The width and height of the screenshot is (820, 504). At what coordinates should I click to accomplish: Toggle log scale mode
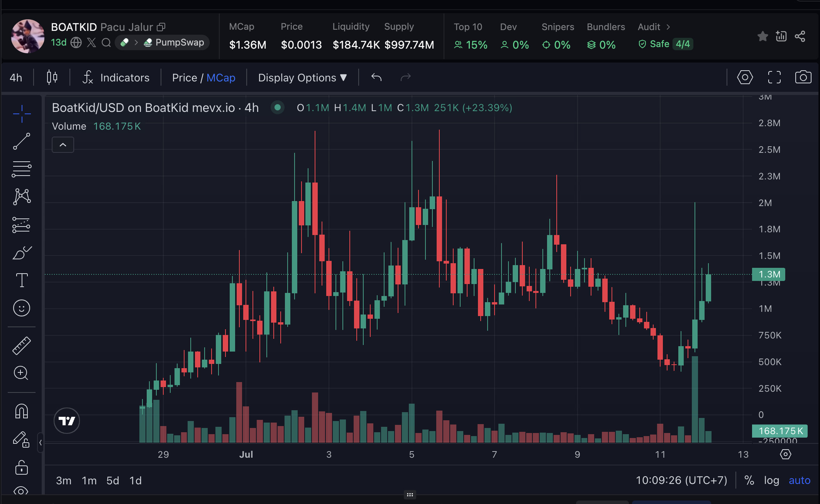[x=772, y=480]
